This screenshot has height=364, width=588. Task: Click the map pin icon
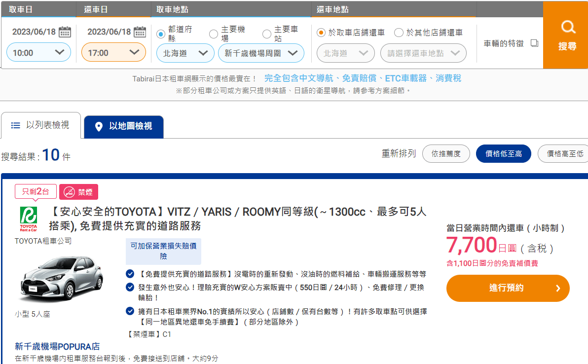[99, 127]
